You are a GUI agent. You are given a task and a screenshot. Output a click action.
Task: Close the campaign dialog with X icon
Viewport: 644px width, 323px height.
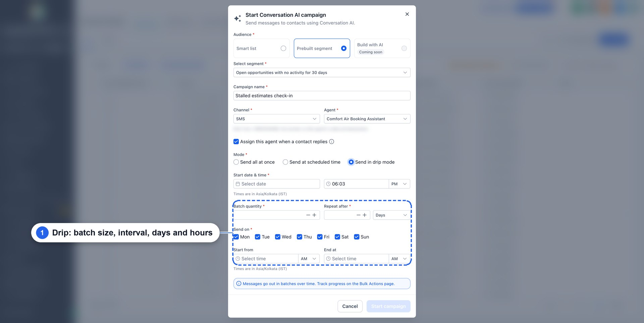click(407, 14)
